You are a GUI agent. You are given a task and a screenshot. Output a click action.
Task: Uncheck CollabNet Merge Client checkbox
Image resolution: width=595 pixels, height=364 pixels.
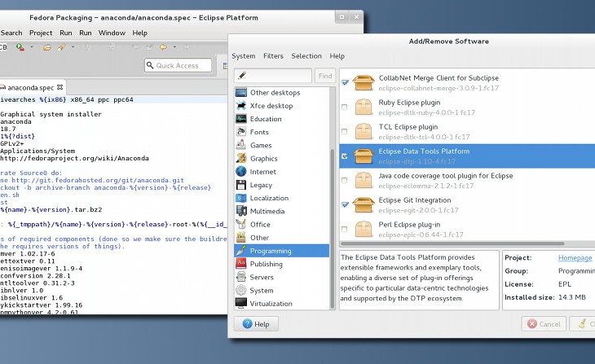344,82
